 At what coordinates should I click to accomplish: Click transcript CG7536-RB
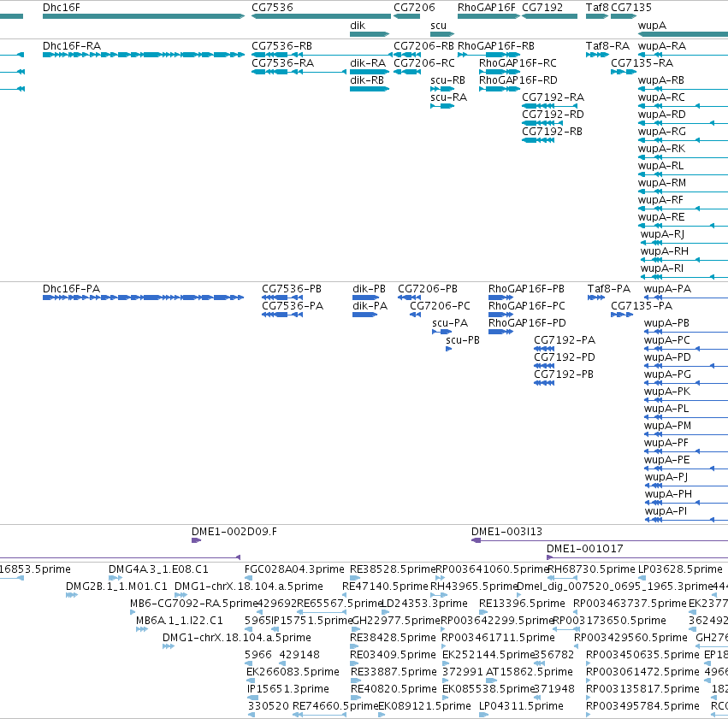pyautogui.click(x=322, y=55)
